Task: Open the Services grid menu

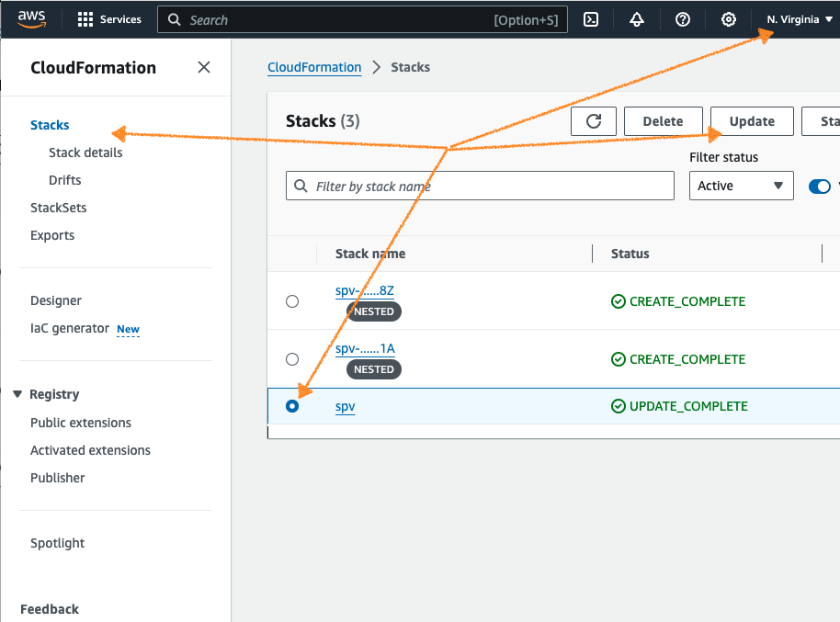Action: 109,20
